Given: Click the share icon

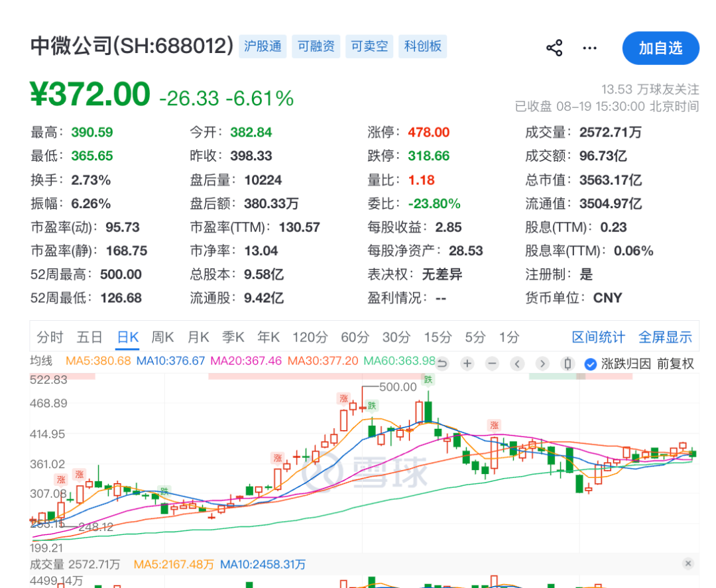Looking at the screenshot, I should click(x=554, y=48).
